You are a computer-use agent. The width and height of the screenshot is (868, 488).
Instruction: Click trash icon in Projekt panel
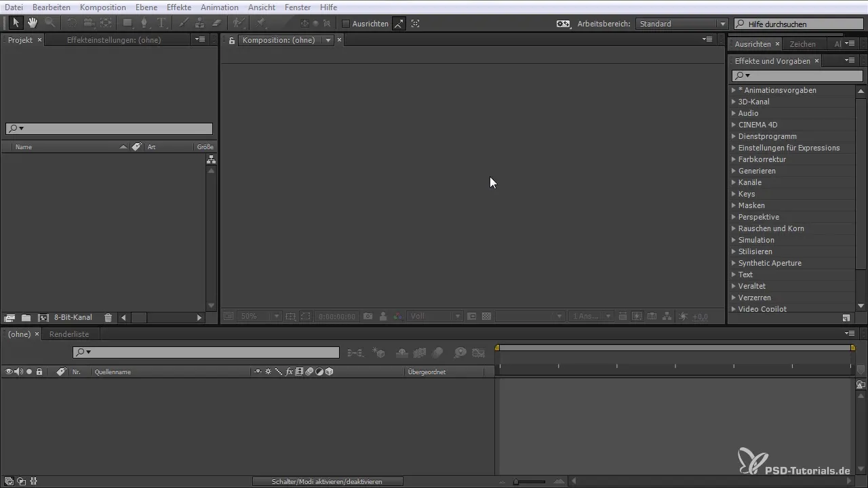108,317
